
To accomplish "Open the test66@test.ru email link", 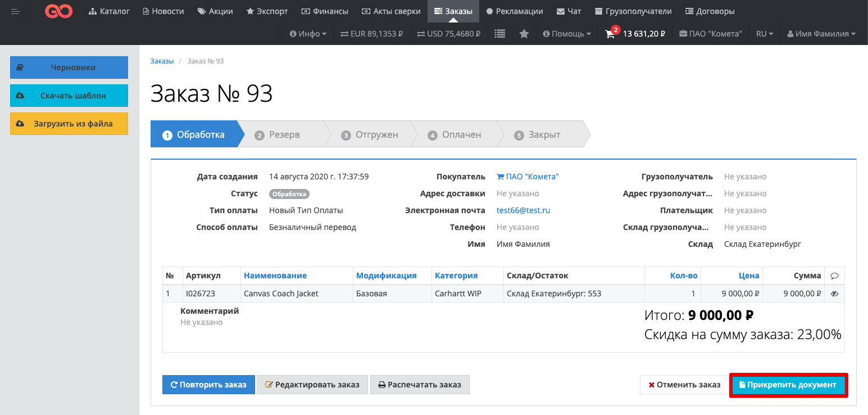I will [523, 210].
